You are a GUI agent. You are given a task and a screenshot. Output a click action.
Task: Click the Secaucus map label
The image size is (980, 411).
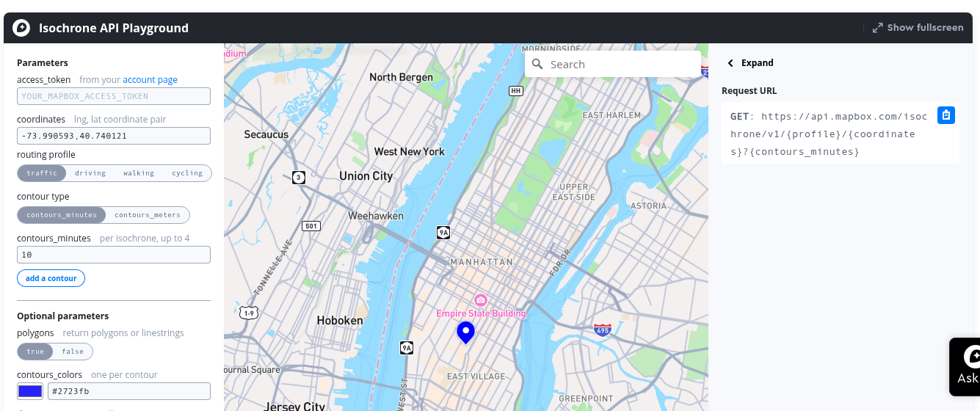(266, 134)
